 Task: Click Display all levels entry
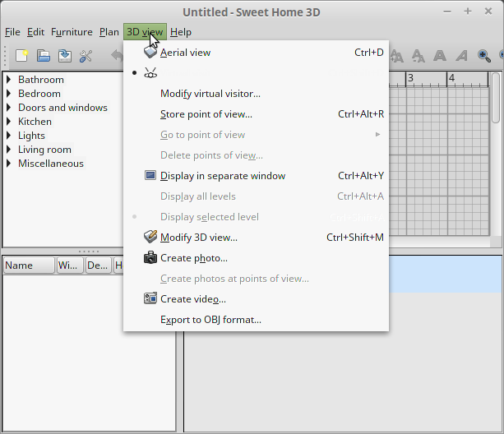point(256,196)
